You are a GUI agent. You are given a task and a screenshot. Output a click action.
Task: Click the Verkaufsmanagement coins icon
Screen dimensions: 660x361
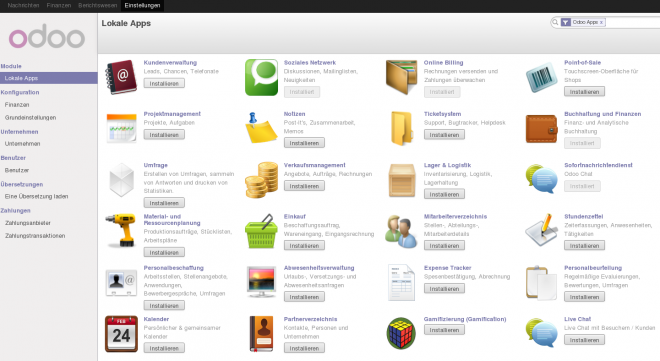(261, 180)
